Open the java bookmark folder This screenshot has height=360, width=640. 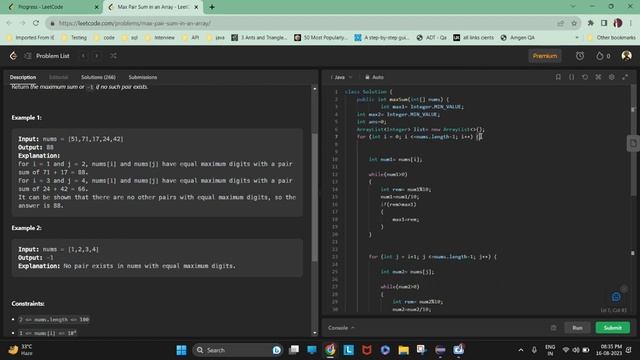tap(216, 38)
